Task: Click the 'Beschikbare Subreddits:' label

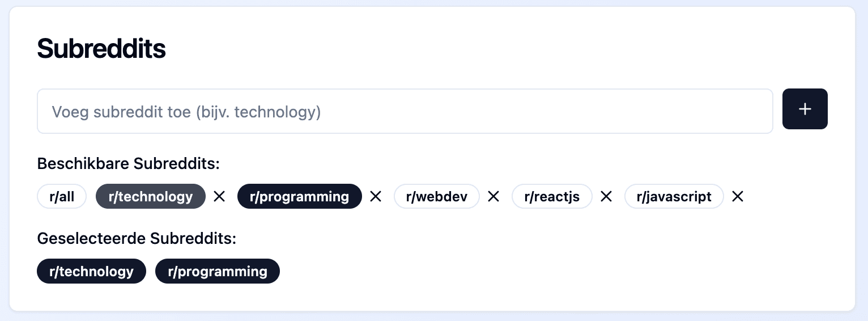Action: point(128,164)
